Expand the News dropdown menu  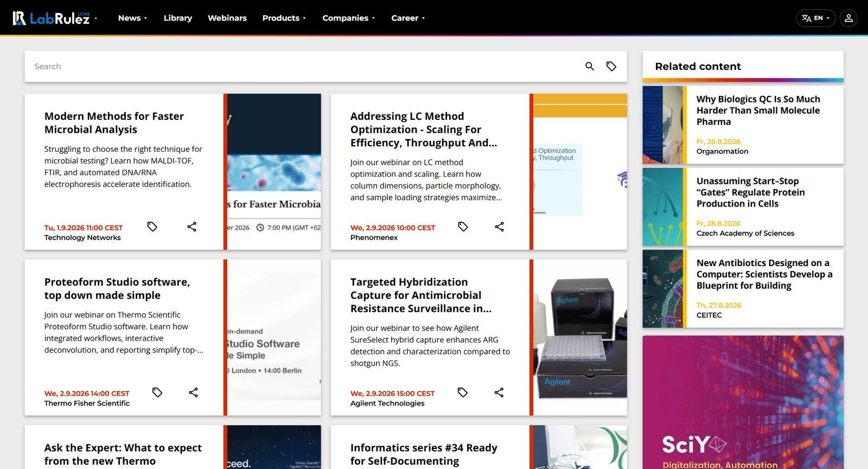pos(132,18)
